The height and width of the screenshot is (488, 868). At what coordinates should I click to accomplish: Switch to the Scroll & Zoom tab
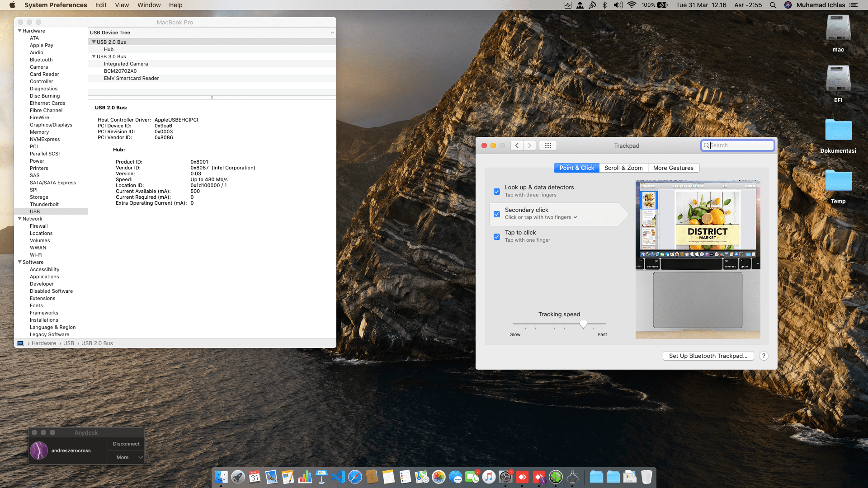pyautogui.click(x=623, y=168)
